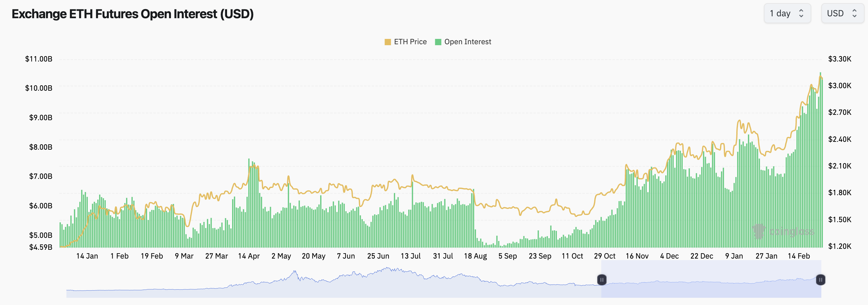
Task: Click the "14 Apr" date label on the x-axis
Action: pyautogui.click(x=249, y=256)
